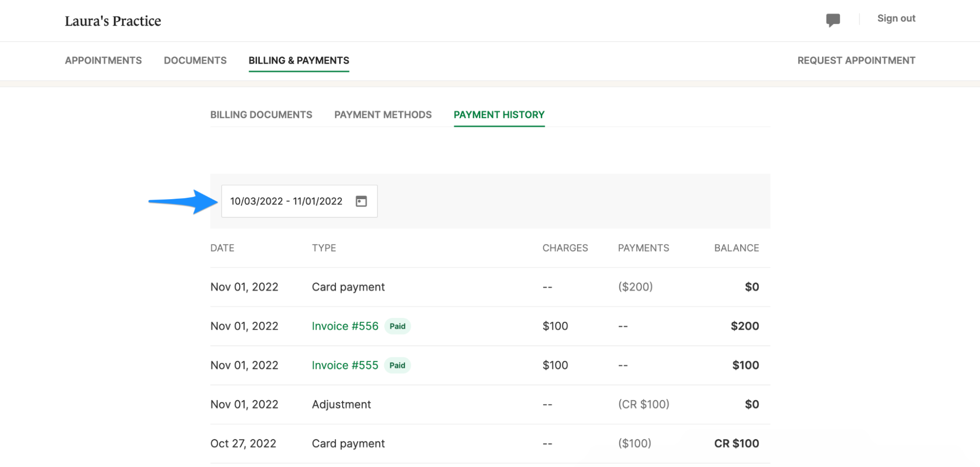The width and height of the screenshot is (980, 467).
Task: Select the $200 balance for Invoice #556
Action: tap(745, 326)
